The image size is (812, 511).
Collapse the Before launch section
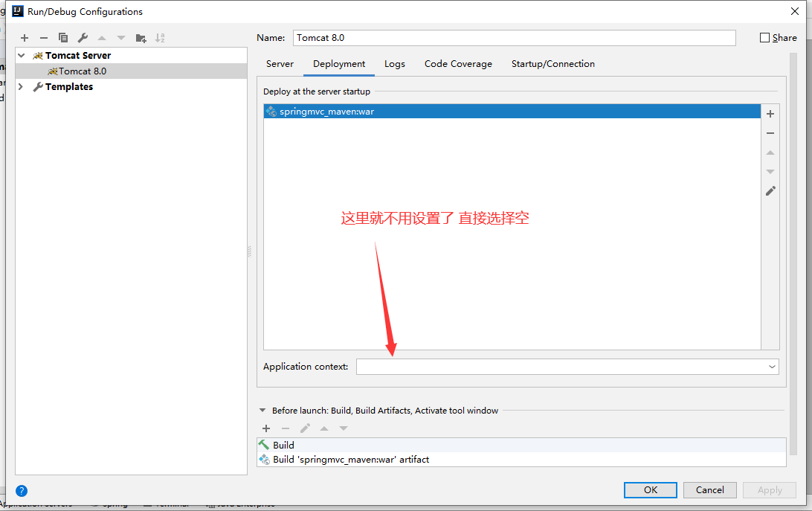coord(262,410)
